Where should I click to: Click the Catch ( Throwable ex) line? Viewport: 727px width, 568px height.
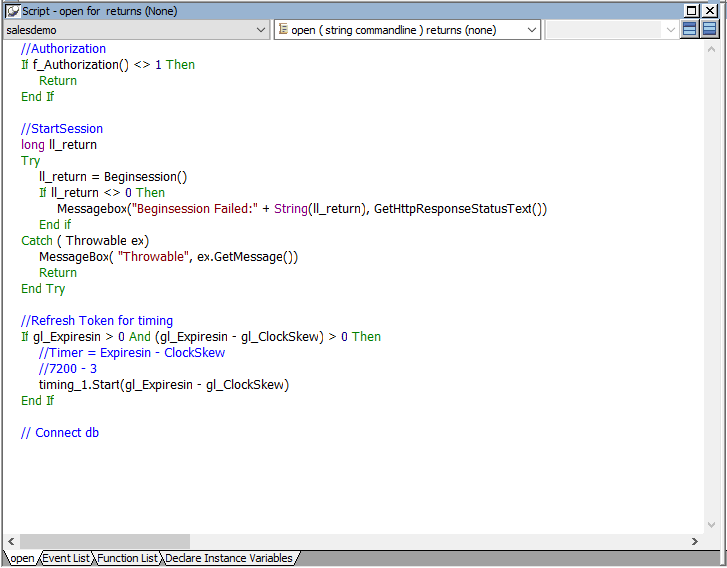tap(85, 241)
